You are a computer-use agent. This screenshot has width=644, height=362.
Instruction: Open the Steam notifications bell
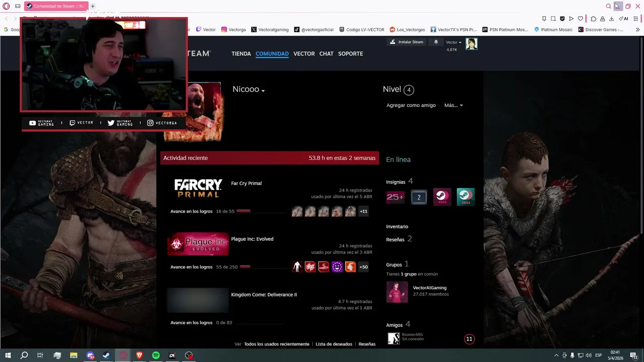pos(436,42)
